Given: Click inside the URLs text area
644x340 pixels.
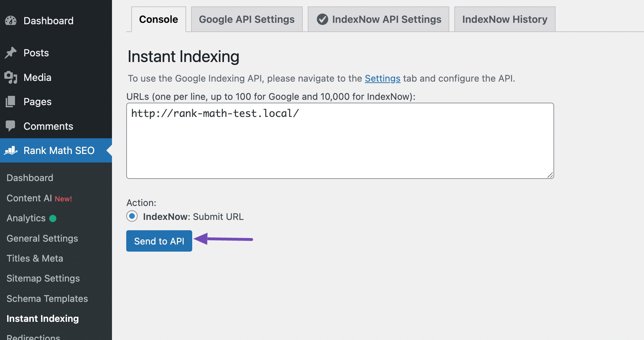Looking at the screenshot, I should pyautogui.click(x=339, y=141).
